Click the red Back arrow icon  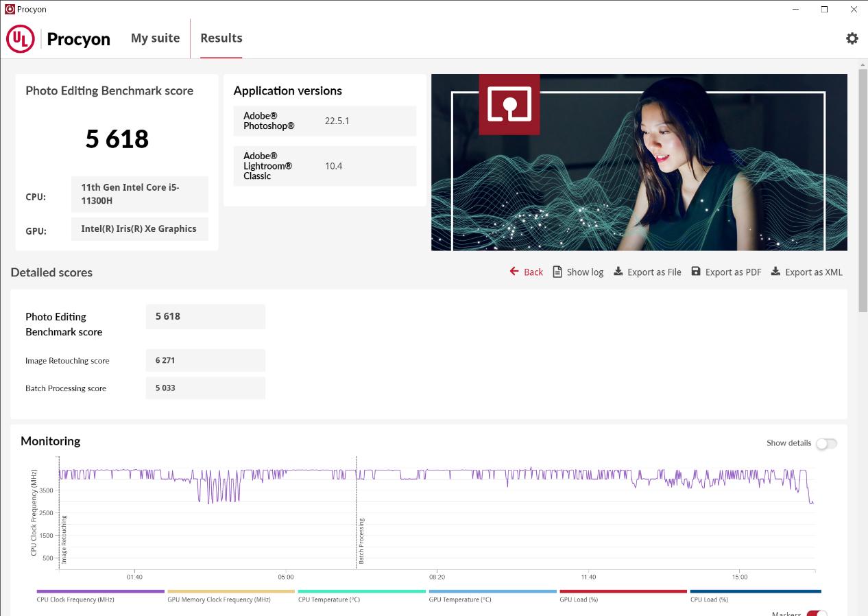point(514,272)
